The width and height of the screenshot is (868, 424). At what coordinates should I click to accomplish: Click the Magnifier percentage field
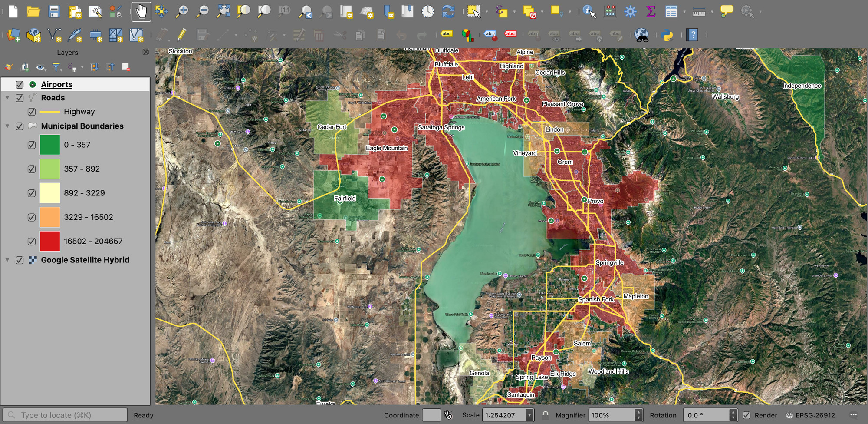tap(612, 415)
